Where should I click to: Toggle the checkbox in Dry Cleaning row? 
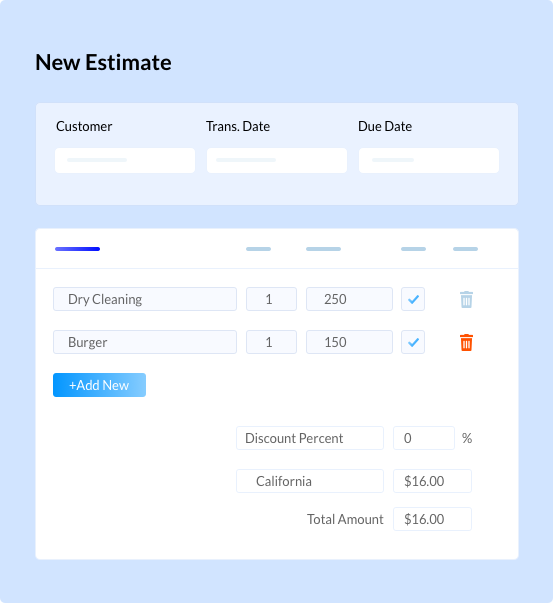(x=413, y=299)
